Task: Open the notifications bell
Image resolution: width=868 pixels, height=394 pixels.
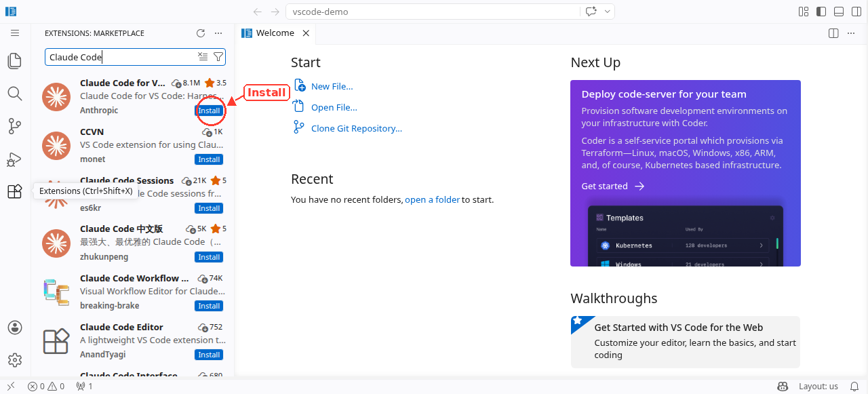Action: [x=854, y=387]
